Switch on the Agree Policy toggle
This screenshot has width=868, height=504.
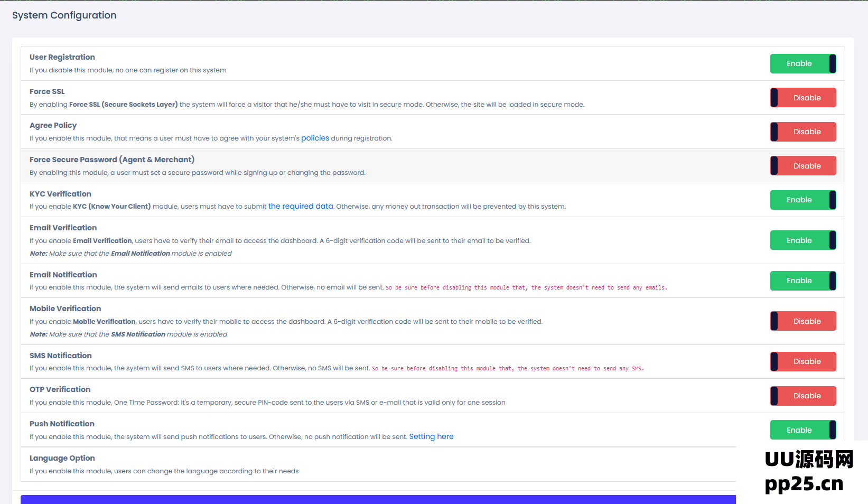point(802,132)
